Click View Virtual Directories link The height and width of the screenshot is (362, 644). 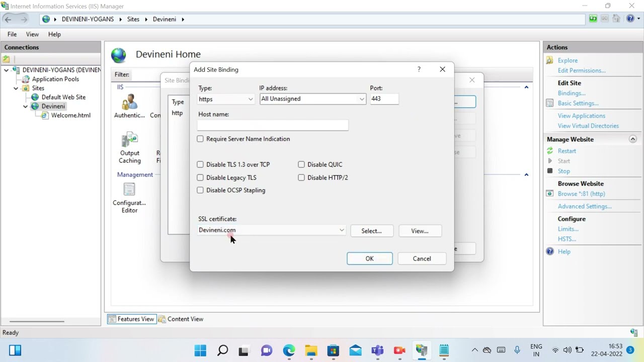click(x=588, y=126)
